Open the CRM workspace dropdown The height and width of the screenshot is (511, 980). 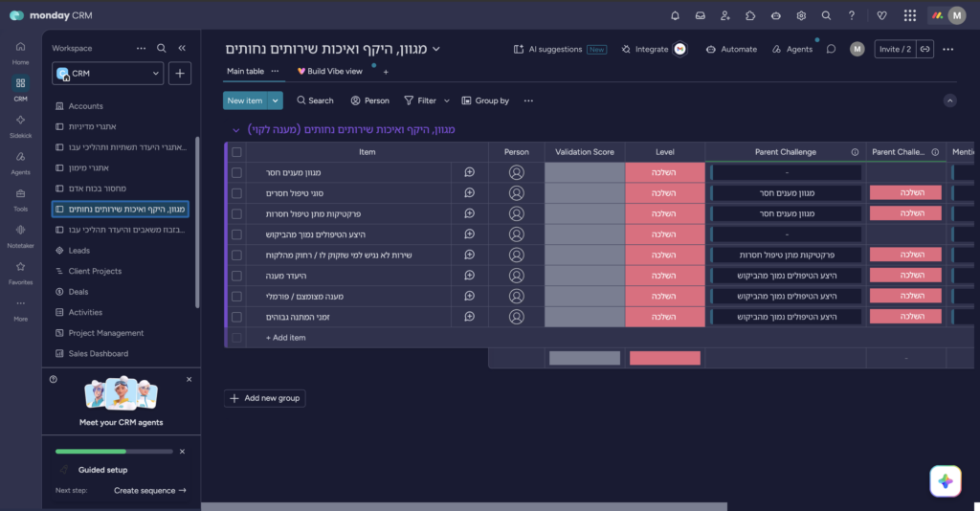(x=107, y=73)
